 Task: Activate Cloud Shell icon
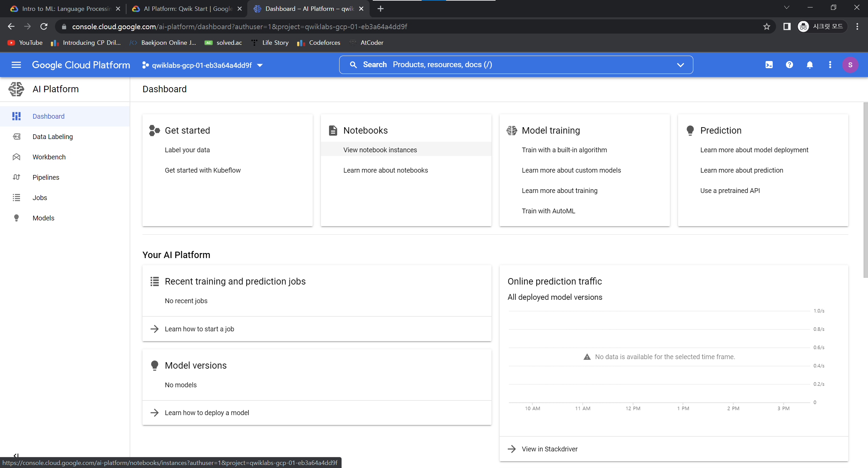pos(769,65)
